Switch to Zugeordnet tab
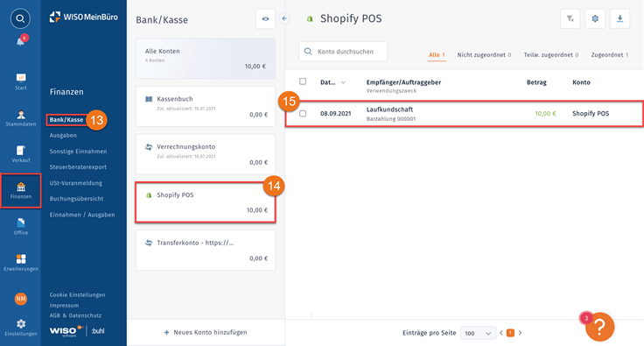 [x=610, y=55]
